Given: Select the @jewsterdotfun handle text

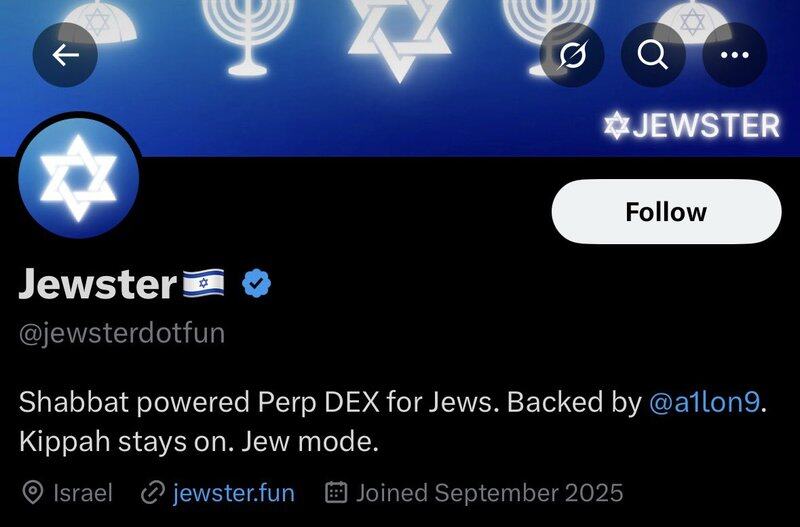Looking at the screenshot, I should point(122,333).
